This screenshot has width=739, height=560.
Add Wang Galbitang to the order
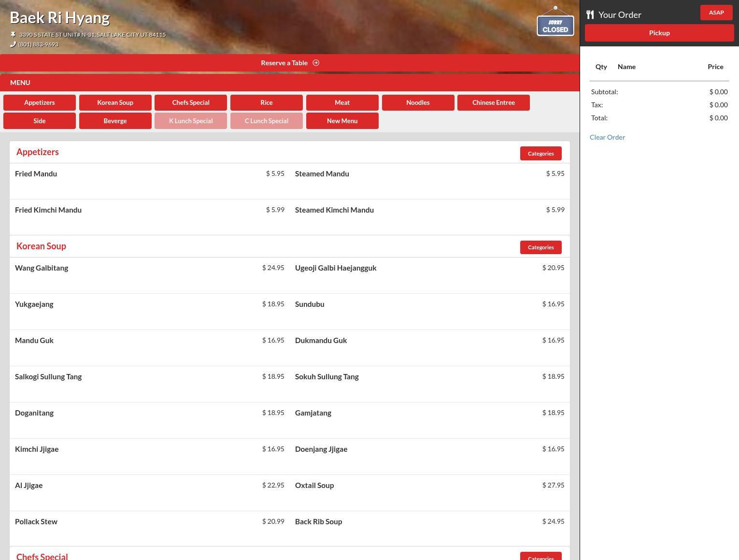pyautogui.click(x=42, y=268)
